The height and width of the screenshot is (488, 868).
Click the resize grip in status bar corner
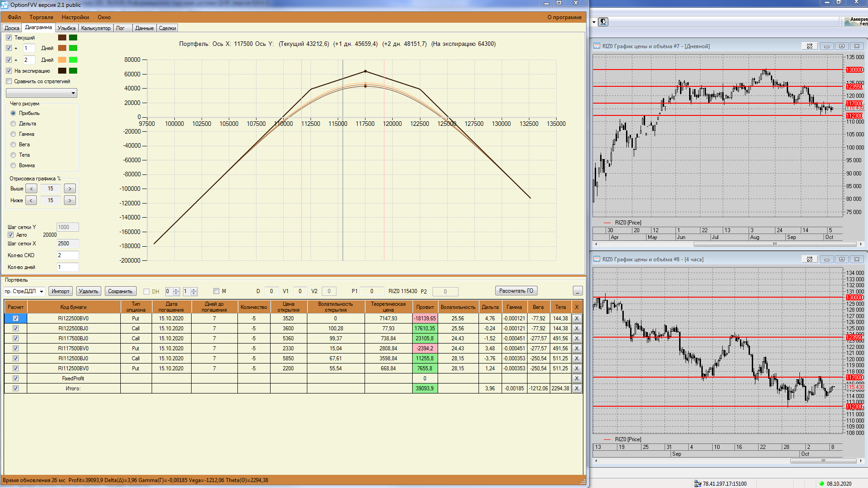pos(583,481)
